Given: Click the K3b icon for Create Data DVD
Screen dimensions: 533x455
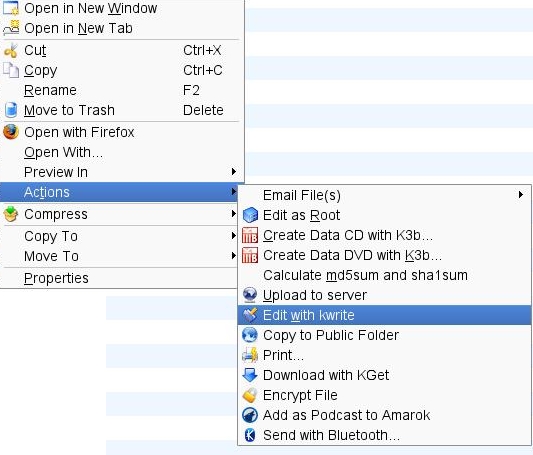Looking at the screenshot, I should 250,255.
